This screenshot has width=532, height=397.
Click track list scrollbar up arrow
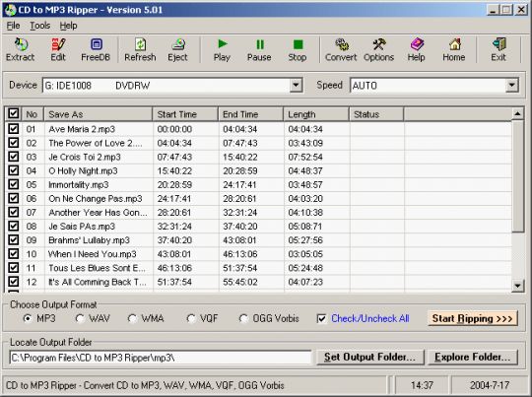(x=518, y=114)
